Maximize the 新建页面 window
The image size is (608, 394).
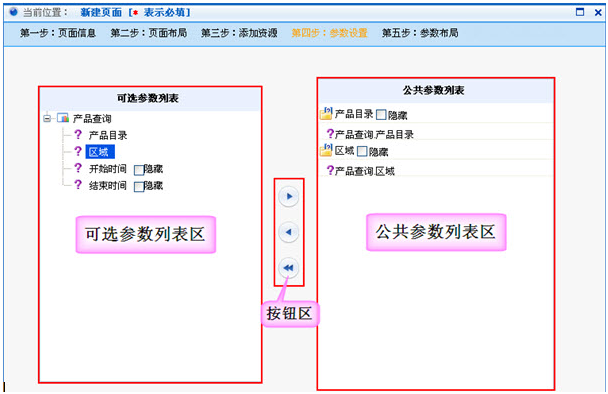point(580,12)
